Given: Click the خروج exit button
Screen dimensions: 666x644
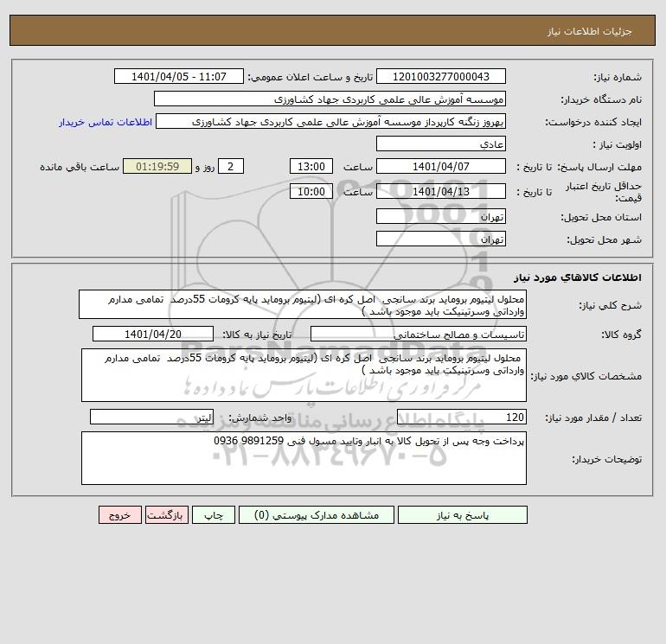Looking at the screenshot, I should (x=119, y=515).
